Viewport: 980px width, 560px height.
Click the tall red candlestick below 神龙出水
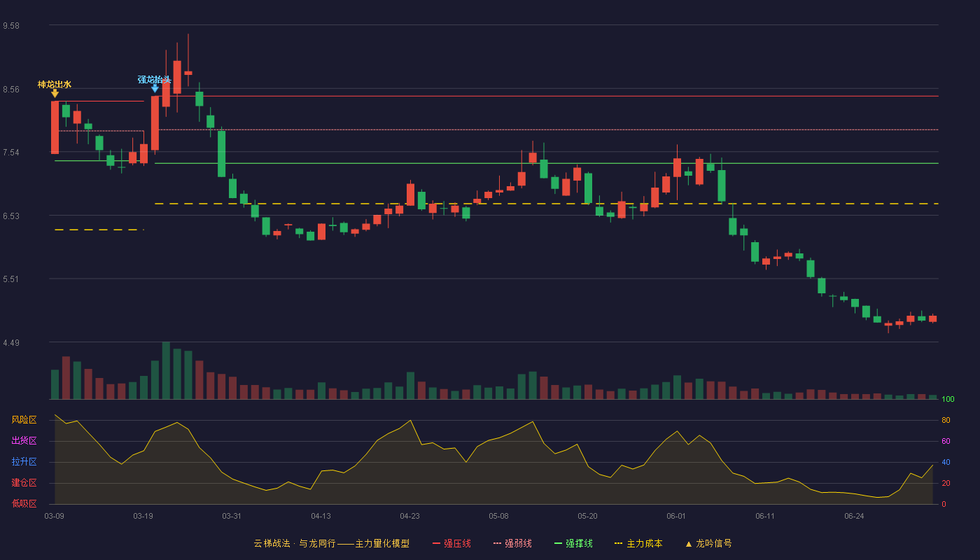(x=55, y=127)
